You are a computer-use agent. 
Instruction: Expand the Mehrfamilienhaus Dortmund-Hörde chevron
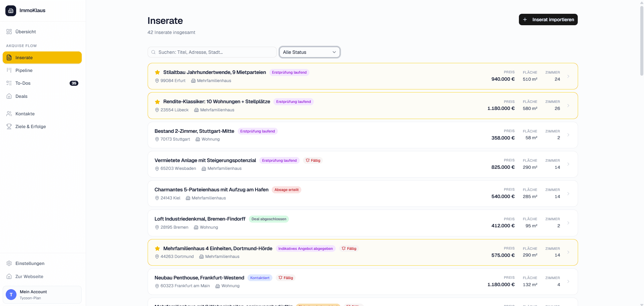coord(568,252)
